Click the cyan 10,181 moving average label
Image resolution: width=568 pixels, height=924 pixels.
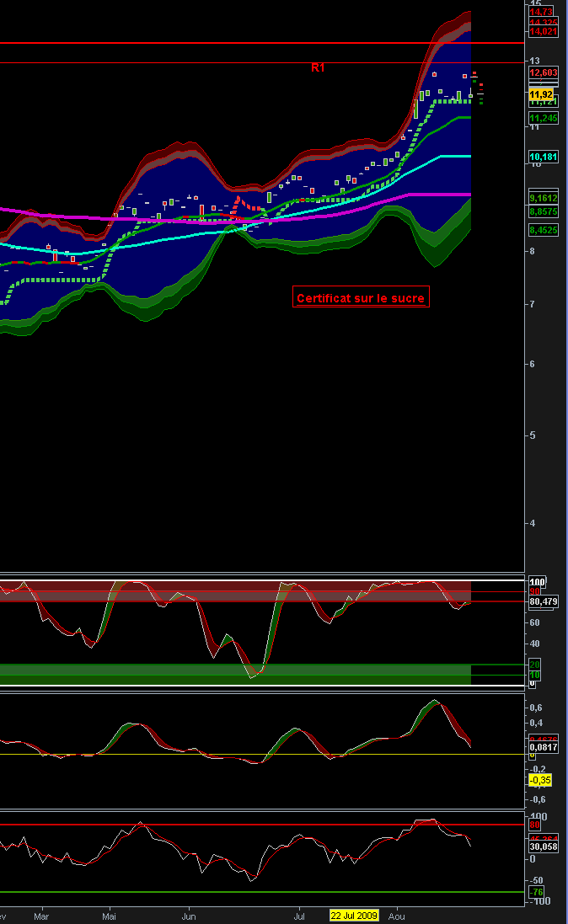click(x=544, y=157)
